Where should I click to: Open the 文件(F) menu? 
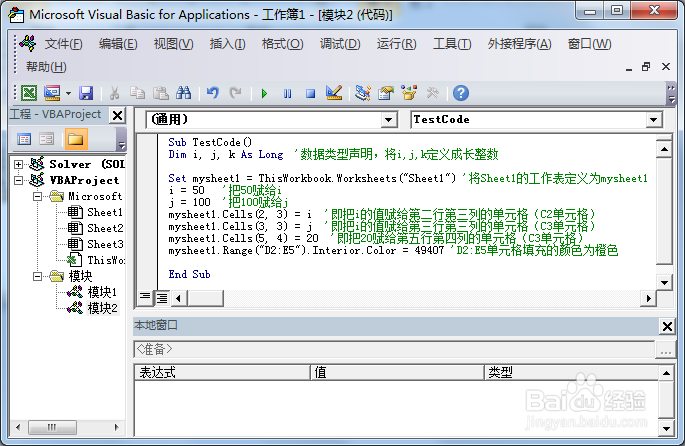[63, 44]
